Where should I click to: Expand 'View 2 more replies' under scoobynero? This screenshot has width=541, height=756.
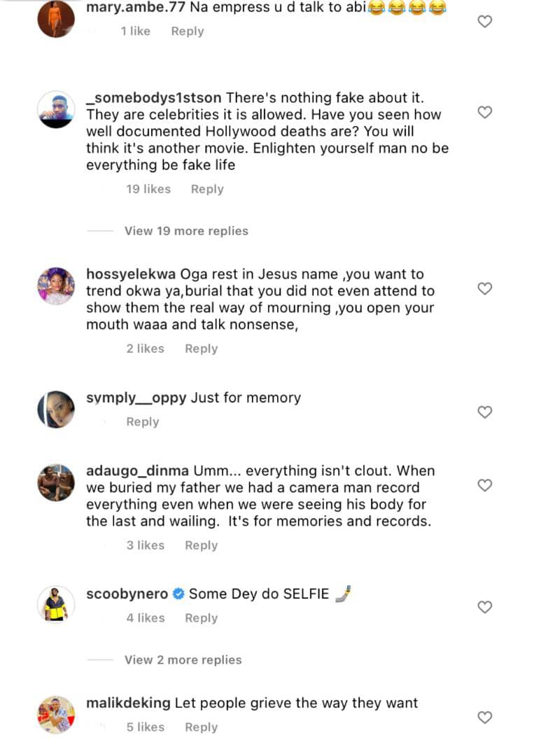click(x=183, y=660)
